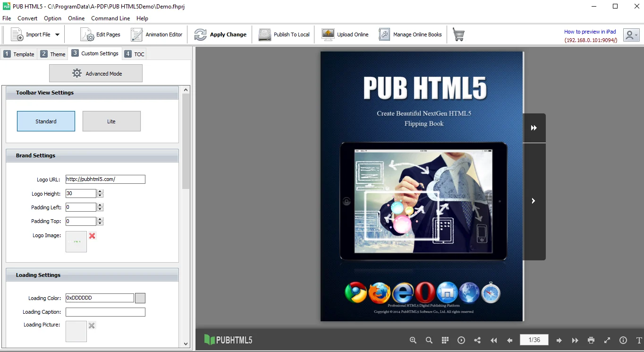Toggle fullscreen mode icon

(x=607, y=340)
